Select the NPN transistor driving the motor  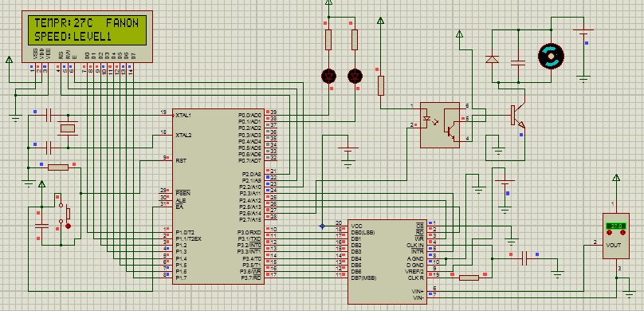point(517,116)
